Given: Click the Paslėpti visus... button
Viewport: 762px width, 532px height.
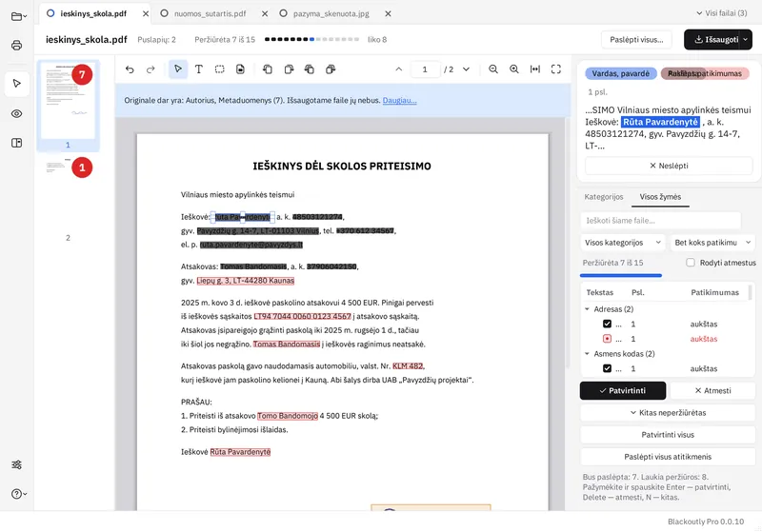Looking at the screenshot, I should (636, 40).
